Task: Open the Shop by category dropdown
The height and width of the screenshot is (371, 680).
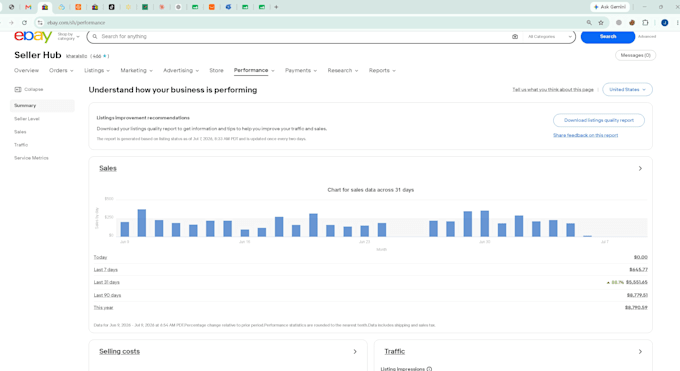Action: click(69, 36)
